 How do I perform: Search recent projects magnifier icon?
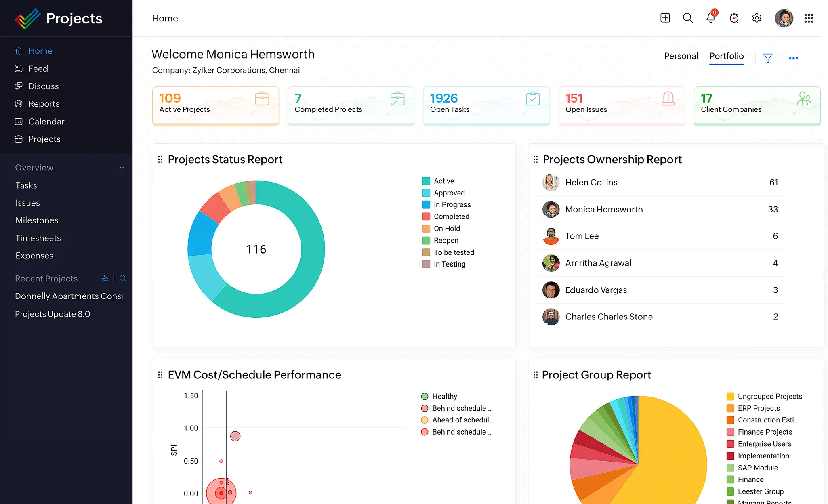click(123, 279)
